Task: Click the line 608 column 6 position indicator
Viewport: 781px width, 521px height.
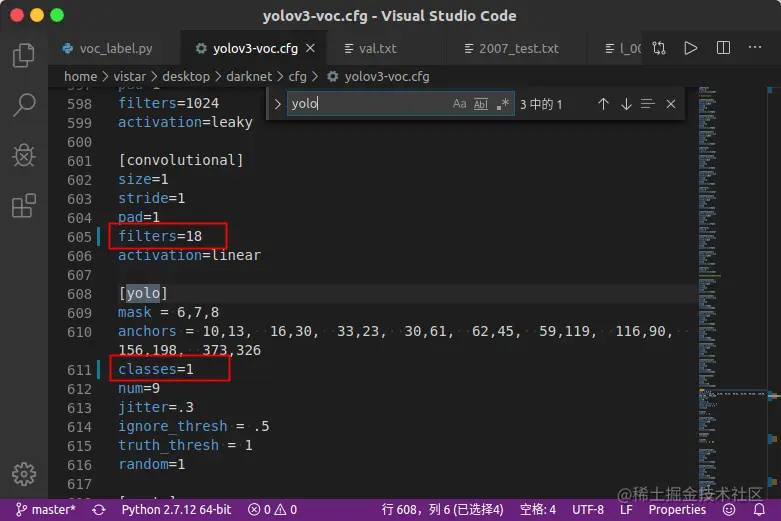Action: point(442,510)
